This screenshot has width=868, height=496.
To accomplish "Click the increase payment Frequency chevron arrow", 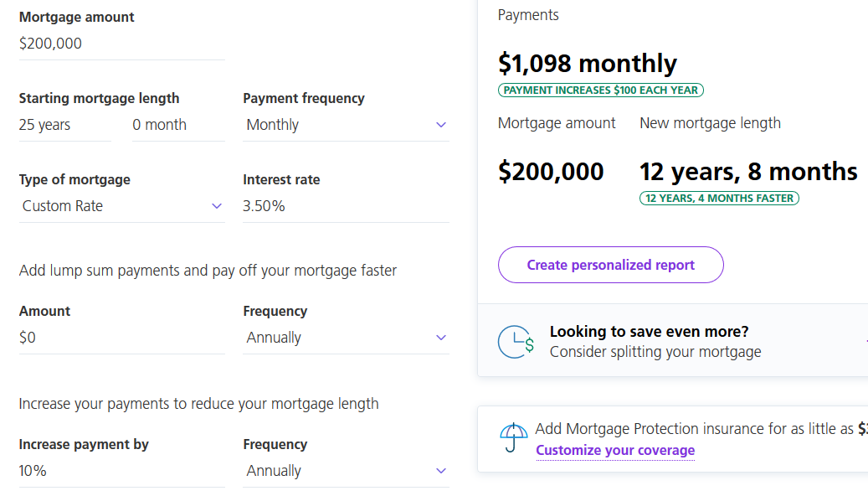I will (440, 471).
